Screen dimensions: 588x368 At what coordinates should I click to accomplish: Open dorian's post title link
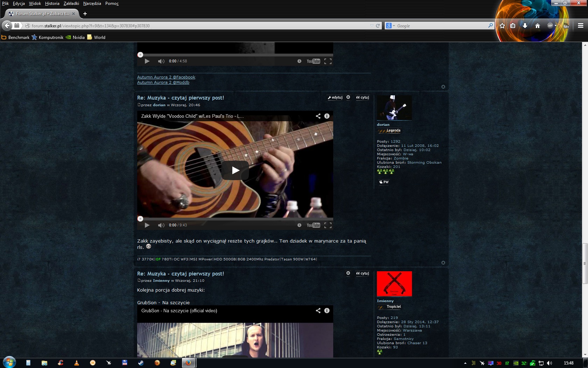[181, 98]
